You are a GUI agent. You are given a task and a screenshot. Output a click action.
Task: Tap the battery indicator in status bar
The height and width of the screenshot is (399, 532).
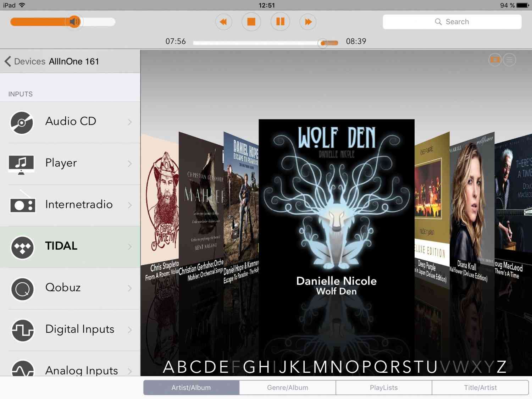(523, 5)
